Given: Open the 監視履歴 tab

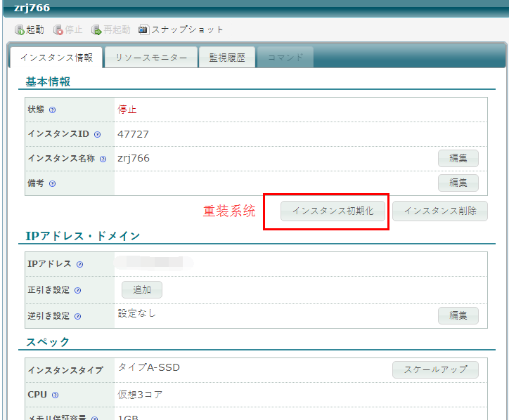Looking at the screenshot, I should [x=227, y=58].
